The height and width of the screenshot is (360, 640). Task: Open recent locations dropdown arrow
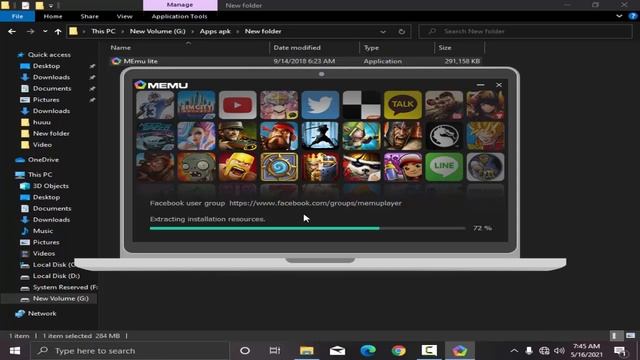click(45, 31)
